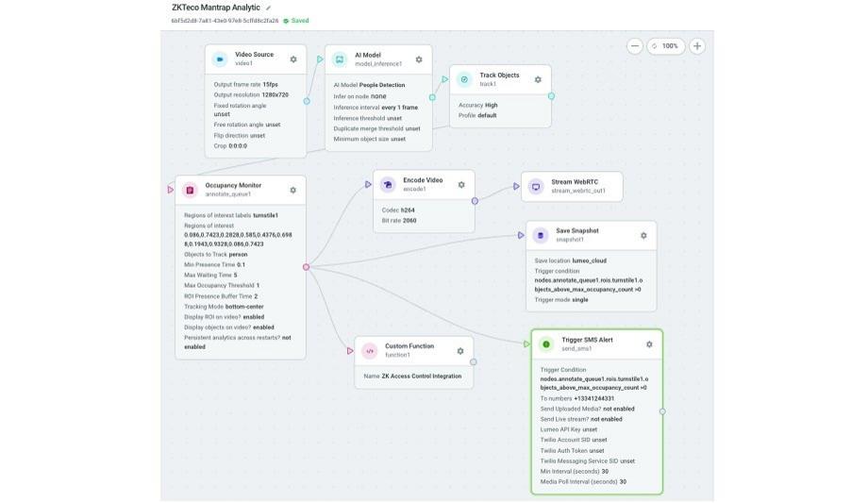Zoom in the canvas with plus button
The image size is (868, 503).
point(697,45)
